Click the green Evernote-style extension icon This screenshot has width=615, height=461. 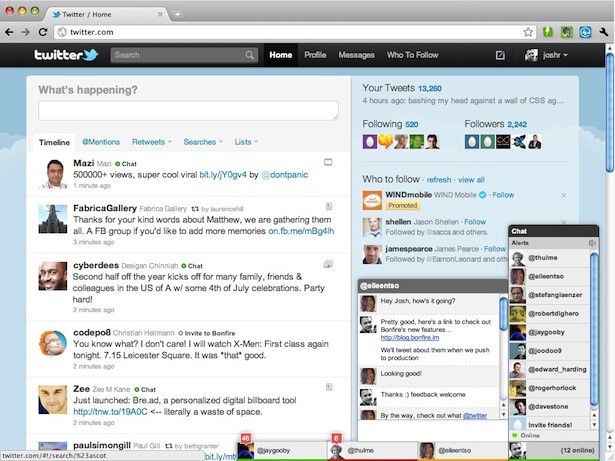tap(548, 32)
